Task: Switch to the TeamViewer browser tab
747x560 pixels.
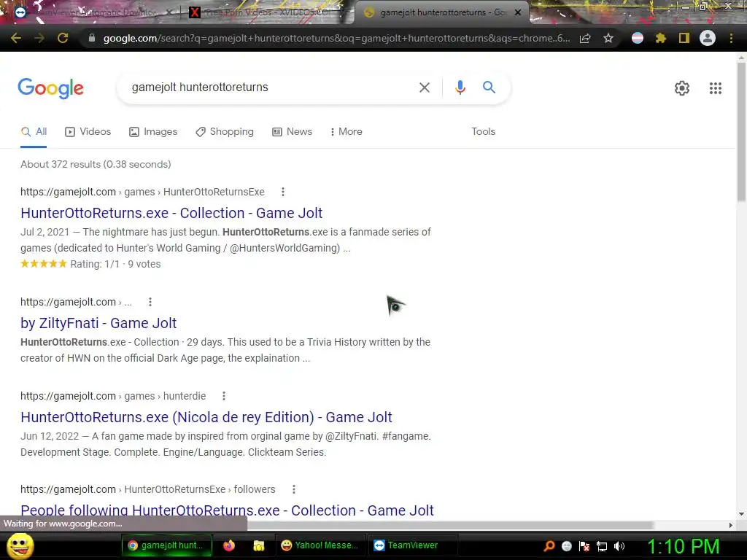Action: click(x=93, y=12)
